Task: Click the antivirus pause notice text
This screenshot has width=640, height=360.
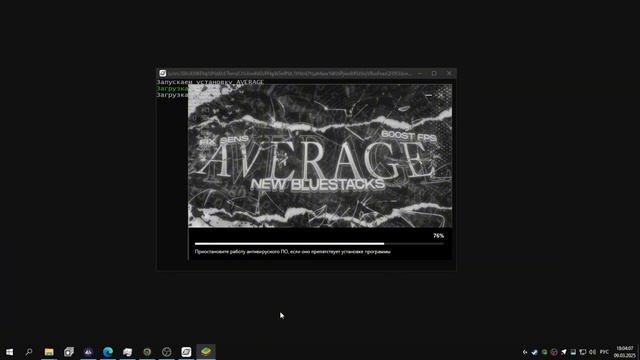Action: pyautogui.click(x=293, y=252)
